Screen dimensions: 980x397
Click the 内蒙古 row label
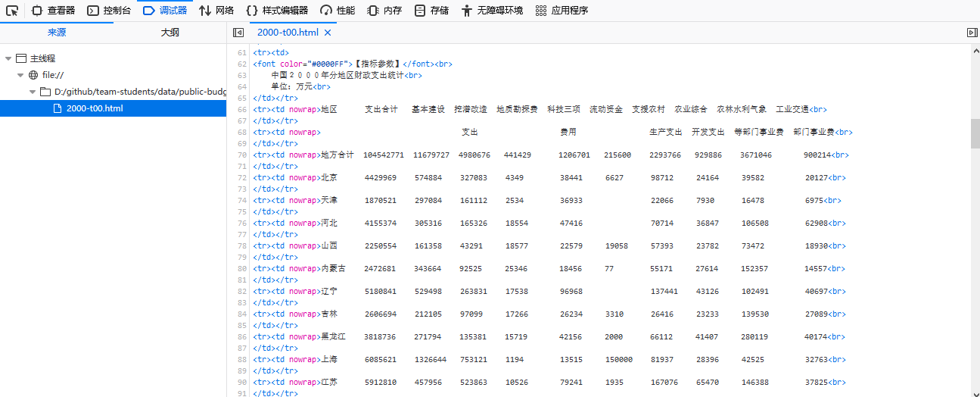(x=333, y=268)
